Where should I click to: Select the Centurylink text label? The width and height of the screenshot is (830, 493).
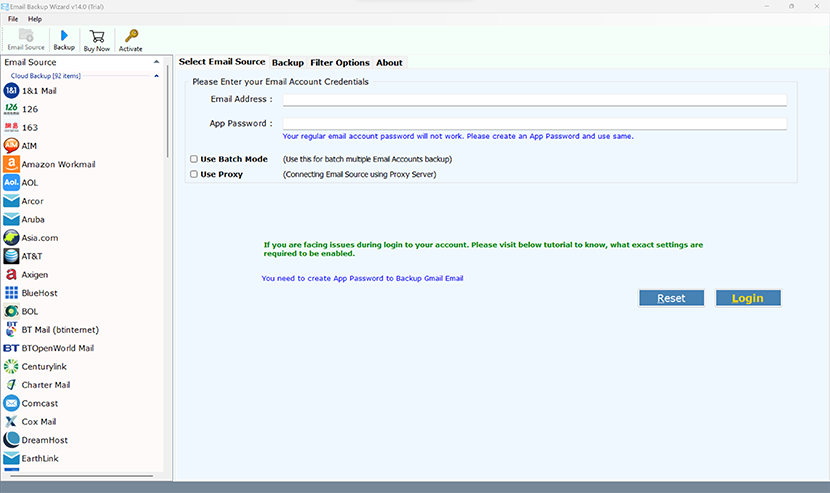pos(44,366)
